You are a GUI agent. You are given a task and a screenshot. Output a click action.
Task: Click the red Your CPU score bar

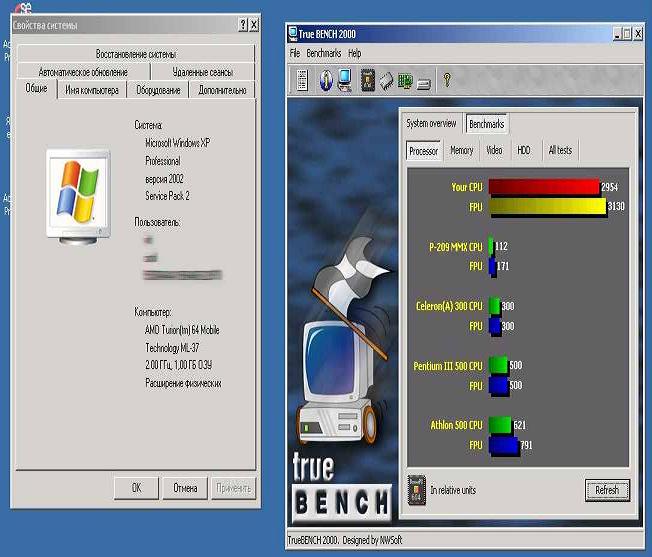click(543, 186)
